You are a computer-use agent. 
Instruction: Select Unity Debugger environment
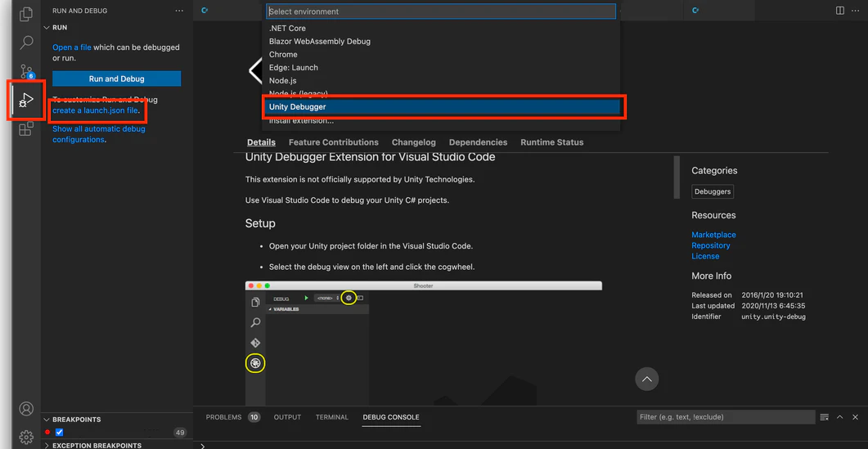pyautogui.click(x=441, y=107)
